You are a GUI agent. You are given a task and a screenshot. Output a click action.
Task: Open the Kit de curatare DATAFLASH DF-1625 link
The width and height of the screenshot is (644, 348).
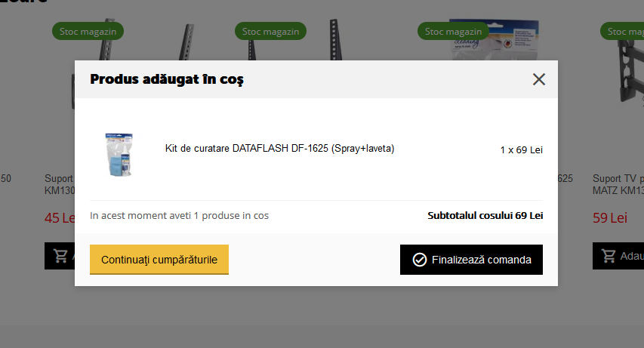[x=279, y=148]
